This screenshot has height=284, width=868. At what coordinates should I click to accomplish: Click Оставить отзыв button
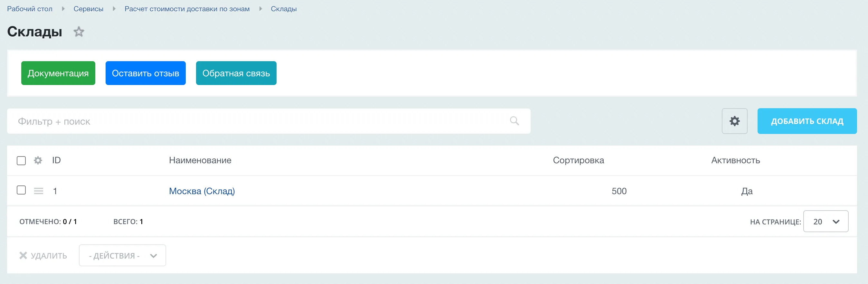[x=146, y=73]
